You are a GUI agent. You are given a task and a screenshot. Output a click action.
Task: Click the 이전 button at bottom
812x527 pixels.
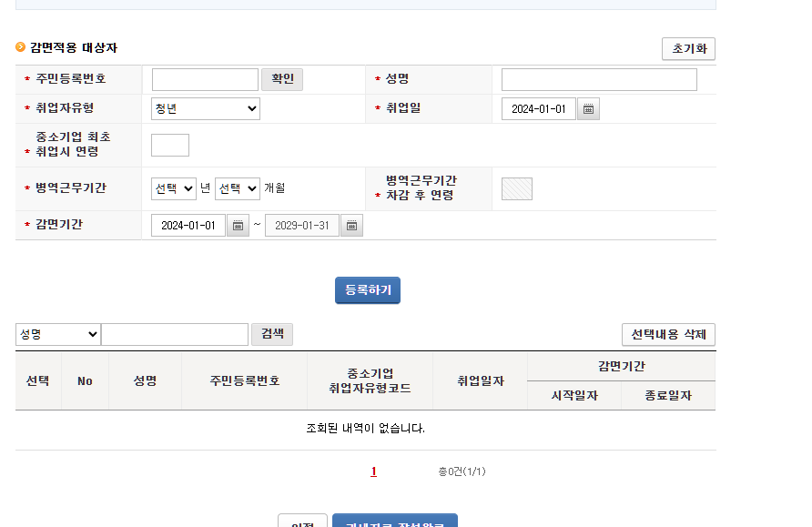point(302,522)
